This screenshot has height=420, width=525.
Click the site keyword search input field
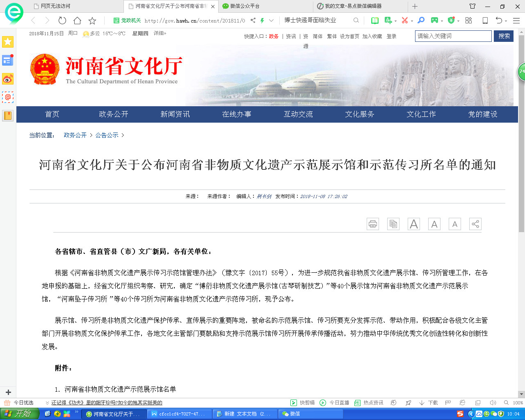coord(453,36)
